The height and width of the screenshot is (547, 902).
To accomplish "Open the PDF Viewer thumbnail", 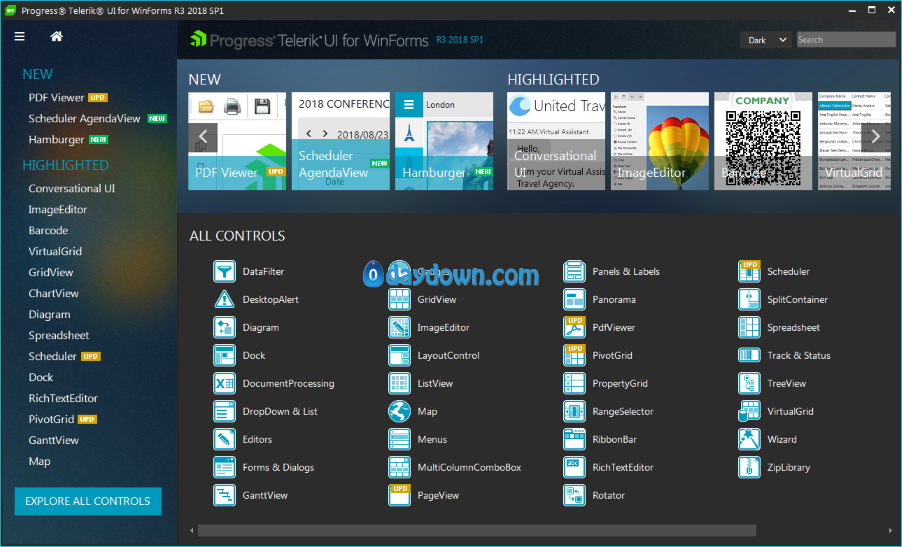I will coord(237,141).
